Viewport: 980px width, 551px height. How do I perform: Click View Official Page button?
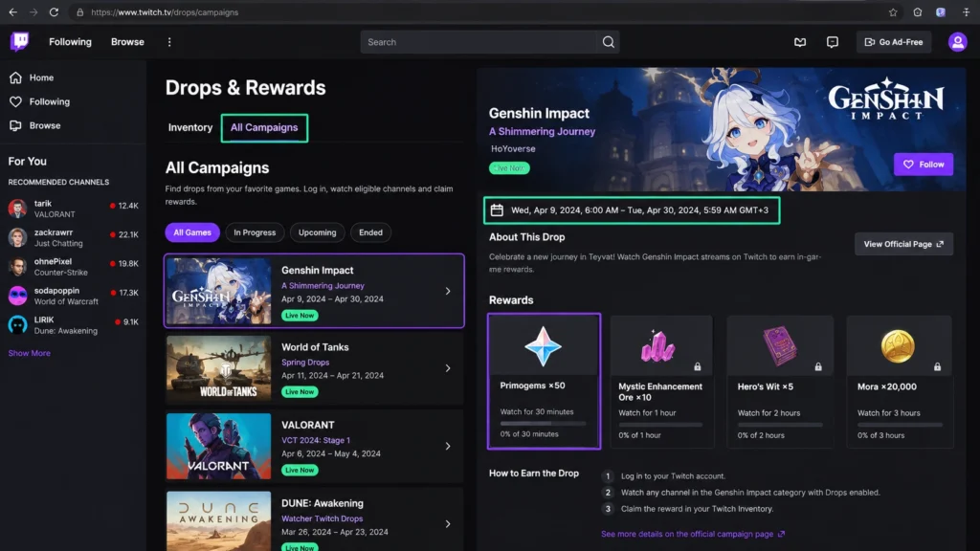click(903, 244)
